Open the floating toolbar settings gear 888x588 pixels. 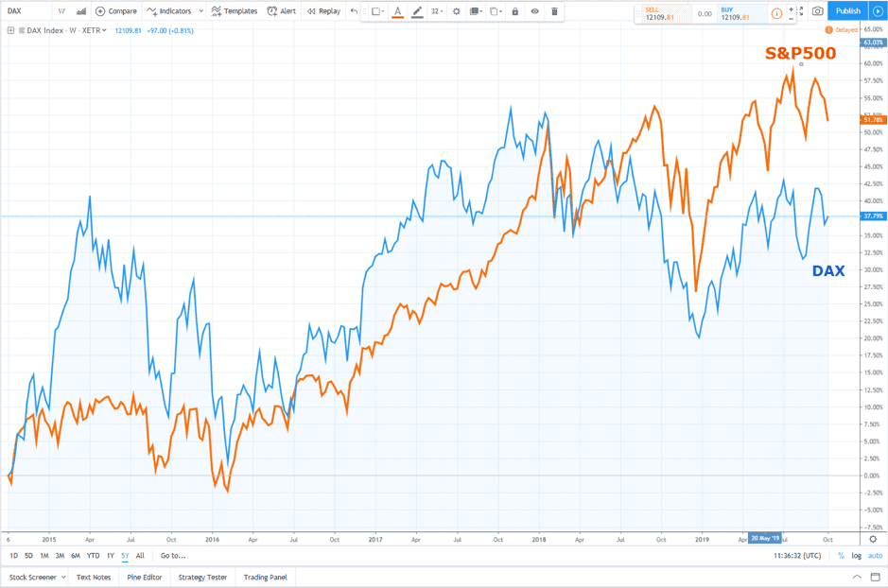point(456,11)
